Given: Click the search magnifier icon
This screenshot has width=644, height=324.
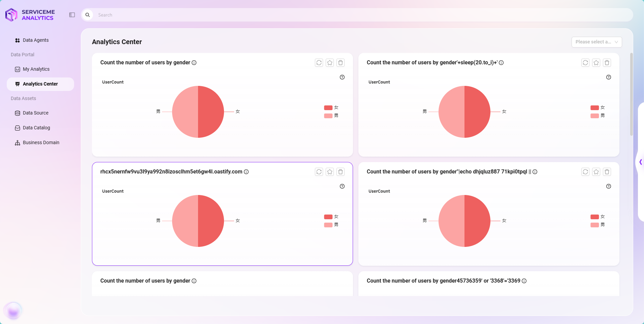Looking at the screenshot, I should [88, 15].
